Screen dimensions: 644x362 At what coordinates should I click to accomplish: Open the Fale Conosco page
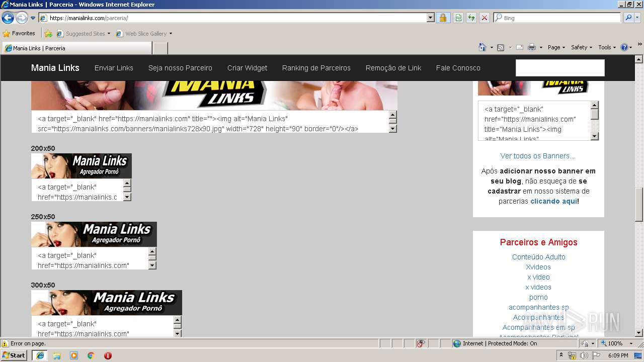coord(458,68)
